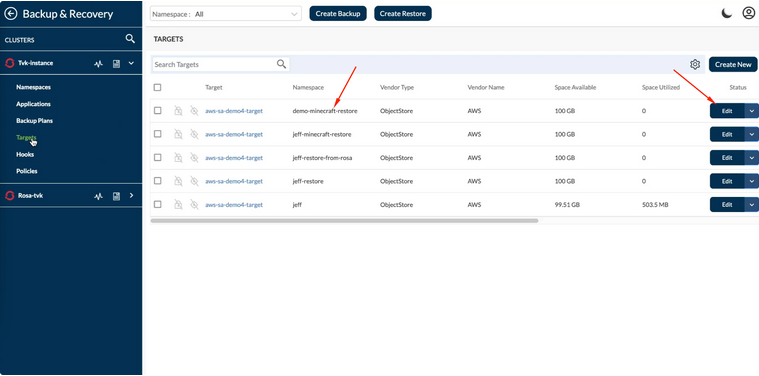759x376 pixels.
Task: Click the horizontal table scrollbar
Action: click(x=344, y=220)
